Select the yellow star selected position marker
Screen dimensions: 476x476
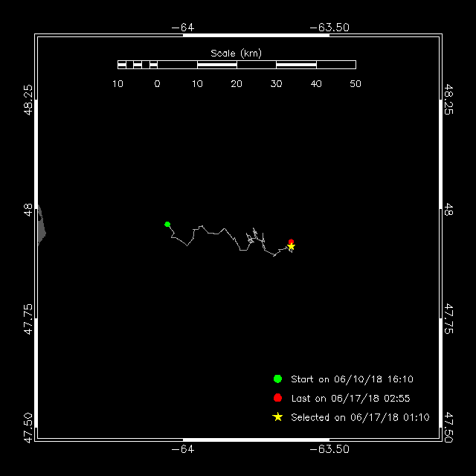coord(291,246)
